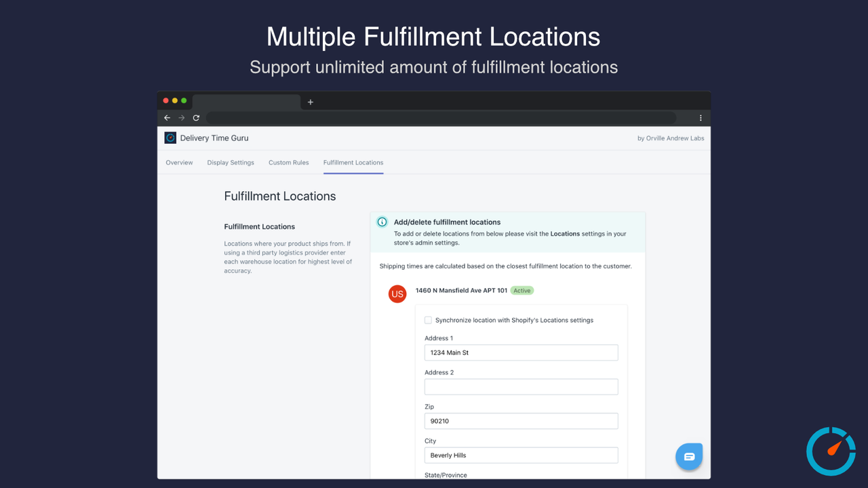Image resolution: width=868 pixels, height=488 pixels.
Task: Click the Delivery Time Guru app logo
Action: [x=170, y=138]
